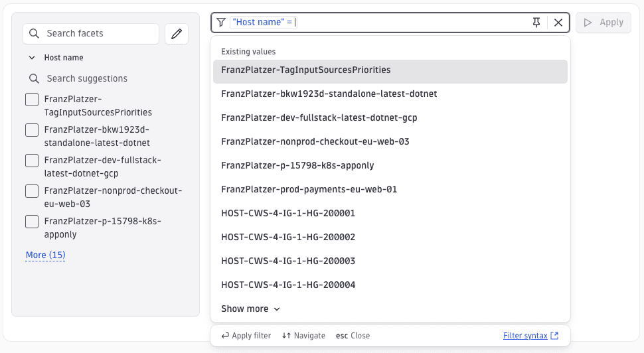Choose HOST-CWS-4-IG-1-HG-200003

pos(390,261)
